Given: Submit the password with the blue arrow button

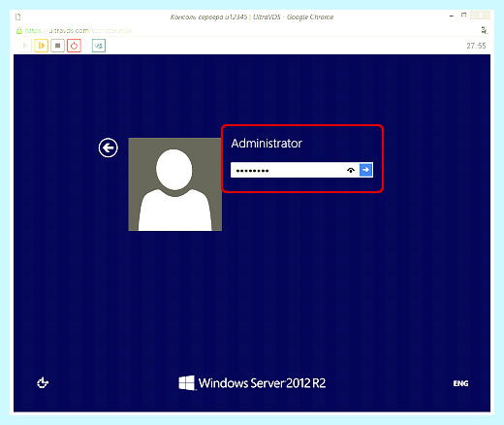Looking at the screenshot, I should point(366,170).
